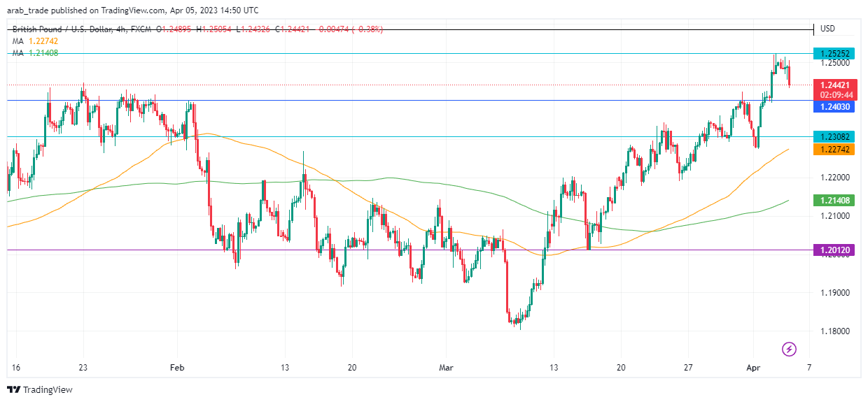The image size is (868, 402).
Task: Click the cyan 1.23082 price label
Action: point(834,137)
